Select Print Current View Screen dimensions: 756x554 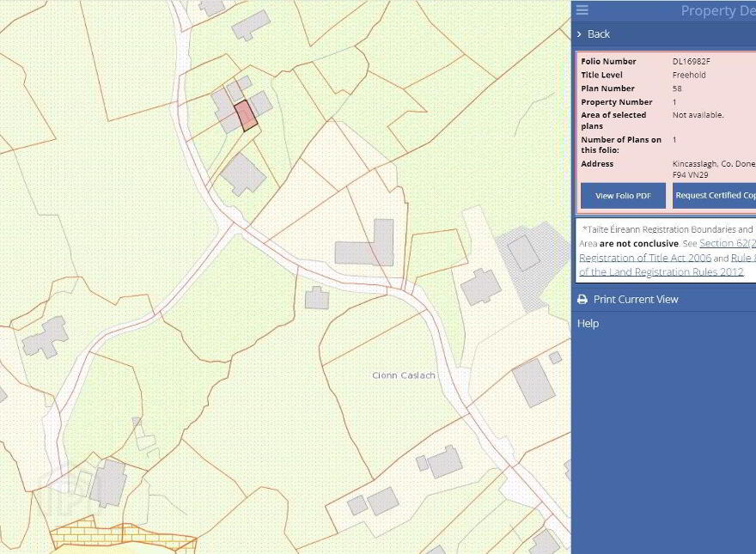pos(636,300)
